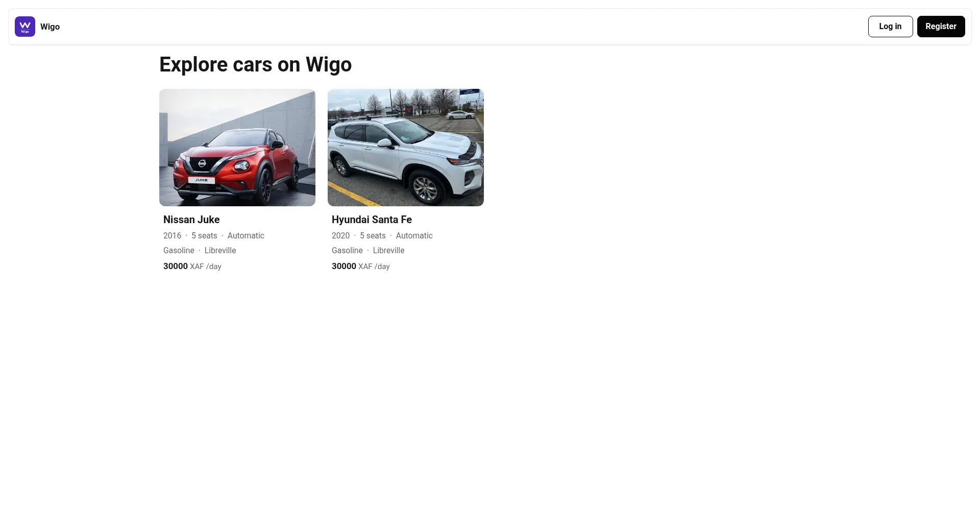Click the Nissan Juke 2016 year text
980x507 pixels.
[172, 235]
